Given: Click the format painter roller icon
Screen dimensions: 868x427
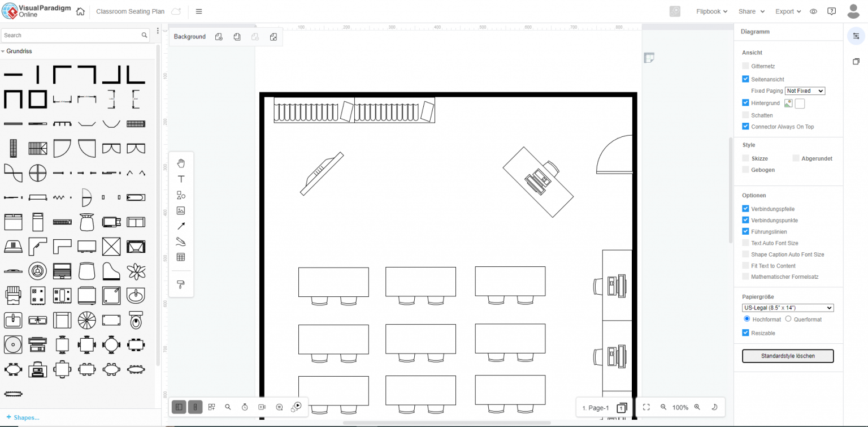Looking at the screenshot, I should [181, 284].
